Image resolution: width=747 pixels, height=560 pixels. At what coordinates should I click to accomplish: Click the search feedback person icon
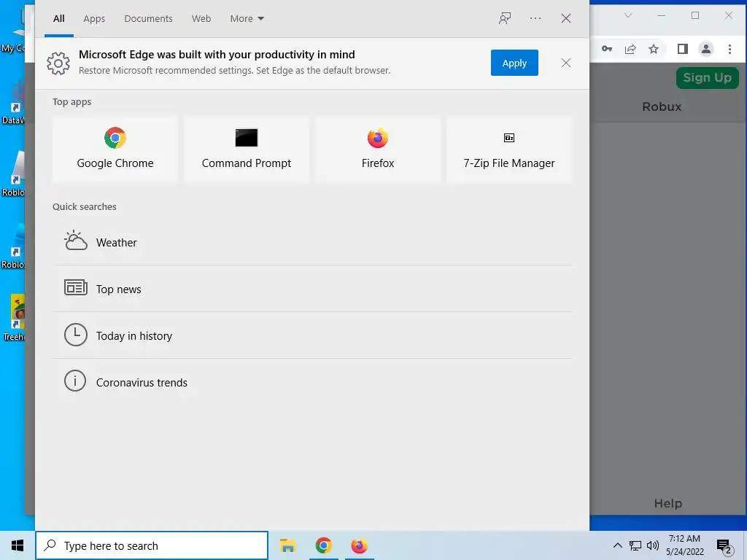point(505,18)
